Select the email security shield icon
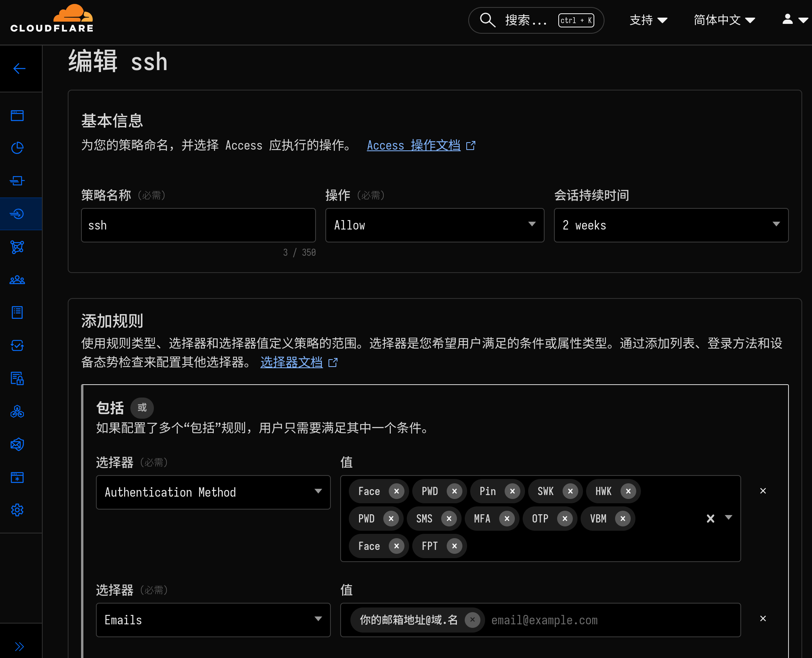The width and height of the screenshot is (812, 658). [x=17, y=445]
